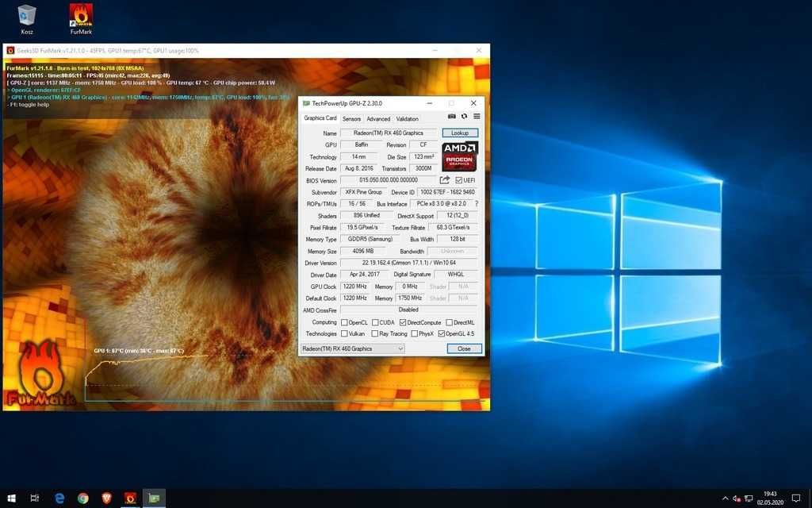Click the BIOS Version value field
The width and height of the screenshot is (812, 508).
click(x=389, y=180)
